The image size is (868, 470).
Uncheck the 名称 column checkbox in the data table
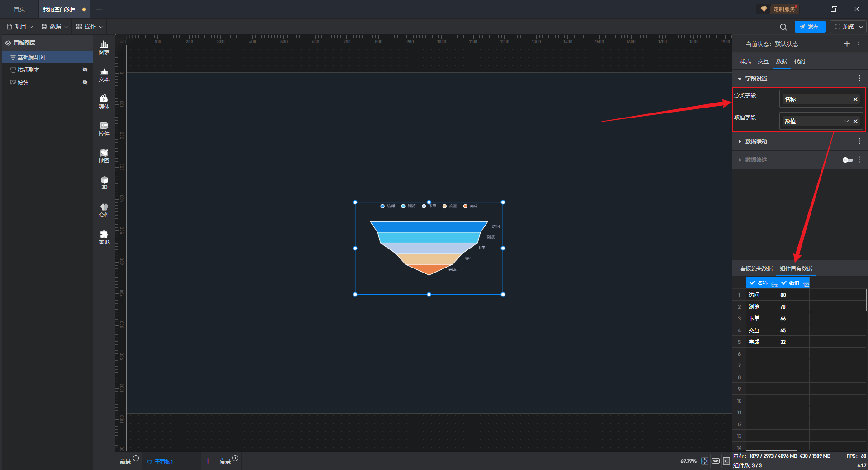click(x=752, y=283)
